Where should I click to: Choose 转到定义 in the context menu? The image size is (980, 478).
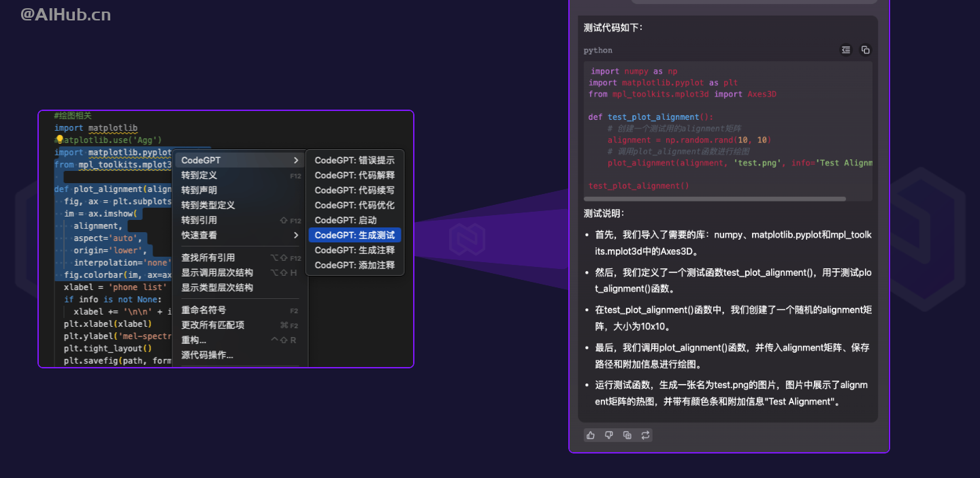240,175
